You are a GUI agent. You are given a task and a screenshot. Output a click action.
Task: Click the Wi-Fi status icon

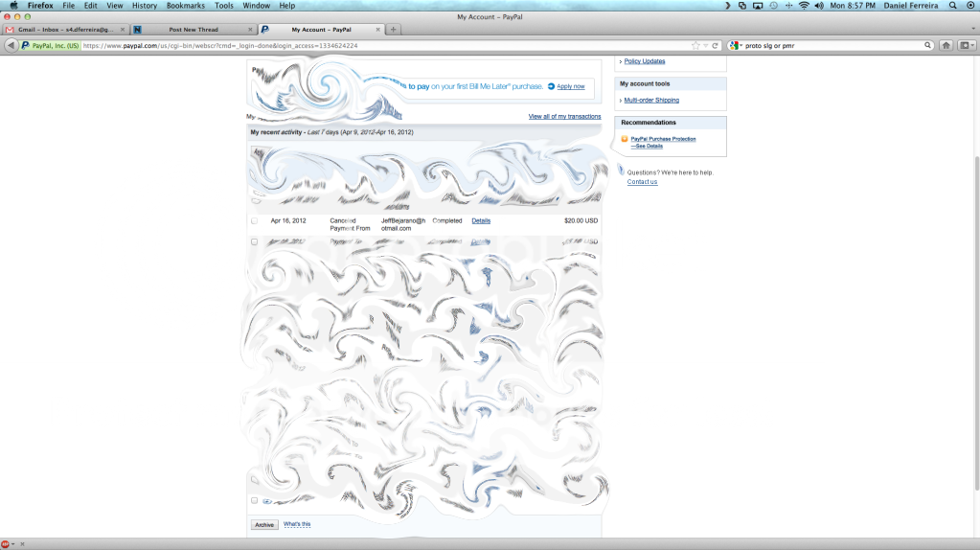[804, 6]
